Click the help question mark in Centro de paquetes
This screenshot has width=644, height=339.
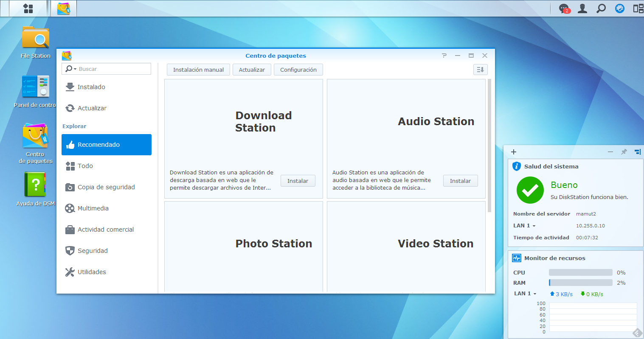point(444,56)
